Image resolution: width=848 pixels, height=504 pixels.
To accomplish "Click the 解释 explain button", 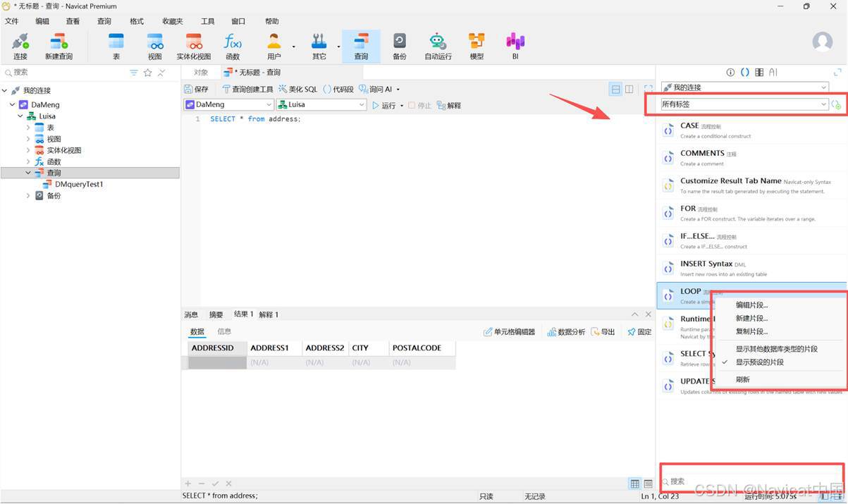I will tap(448, 105).
